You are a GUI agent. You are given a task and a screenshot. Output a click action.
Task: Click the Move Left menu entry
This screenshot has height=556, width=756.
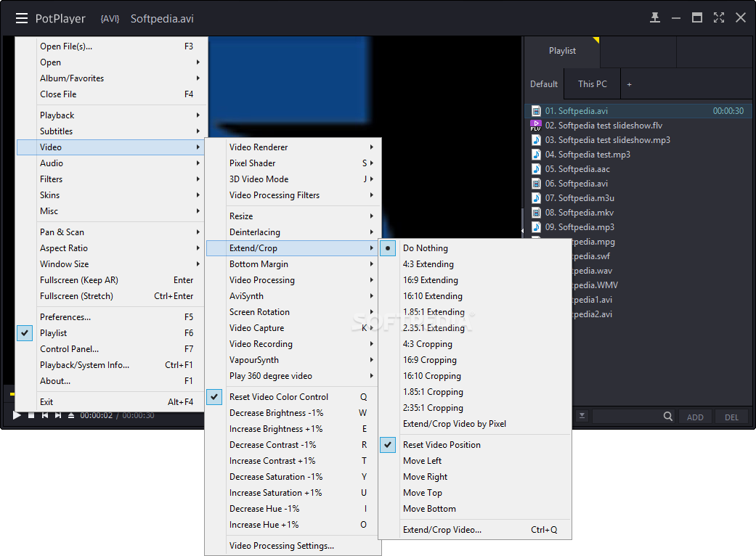475,461
